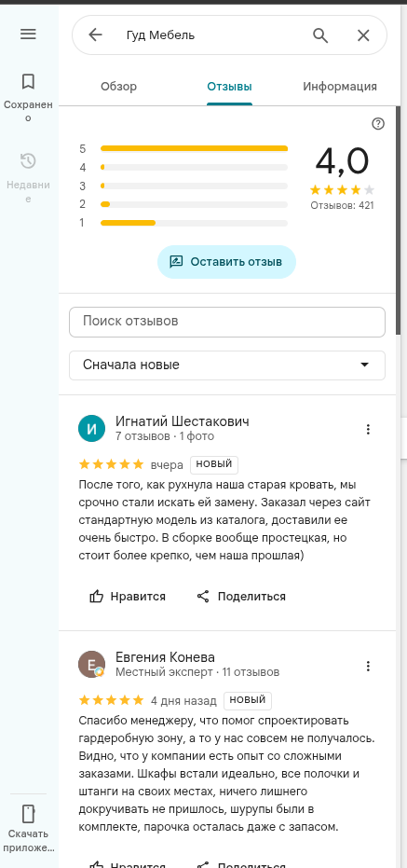Click Игнатий Шестакович avatar
Viewport: 407px width, 868px height.
pyautogui.click(x=92, y=429)
